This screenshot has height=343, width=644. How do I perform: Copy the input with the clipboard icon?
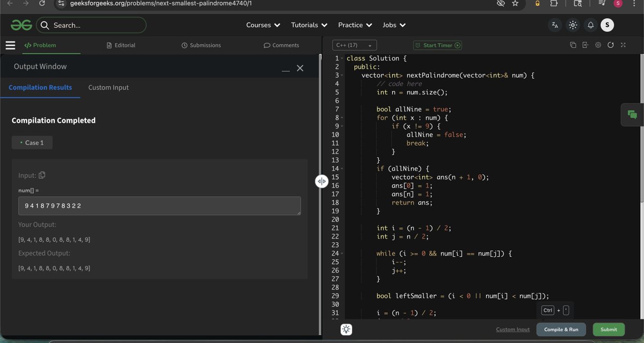pyautogui.click(x=42, y=175)
